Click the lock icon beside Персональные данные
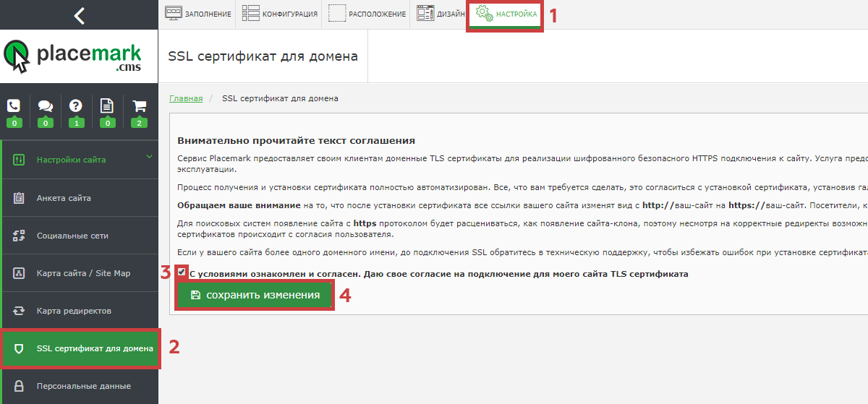The image size is (868, 404). [20, 386]
